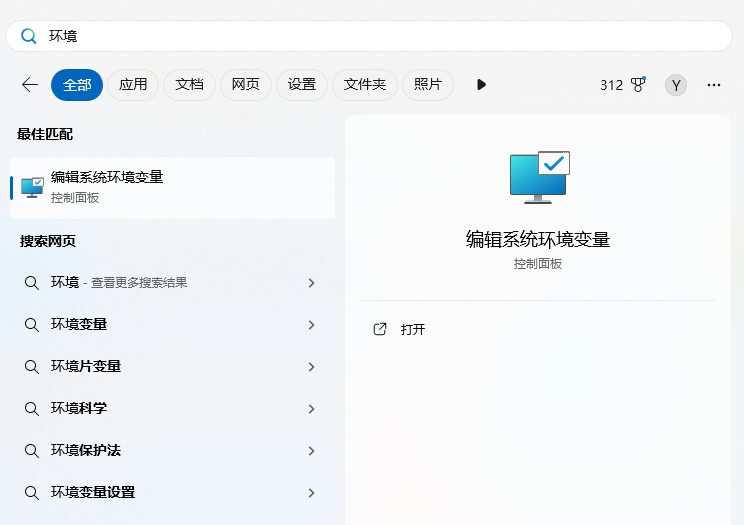Expand chevron next to 环境保护法
The image size is (744, 525).
[x=311, y=451]
